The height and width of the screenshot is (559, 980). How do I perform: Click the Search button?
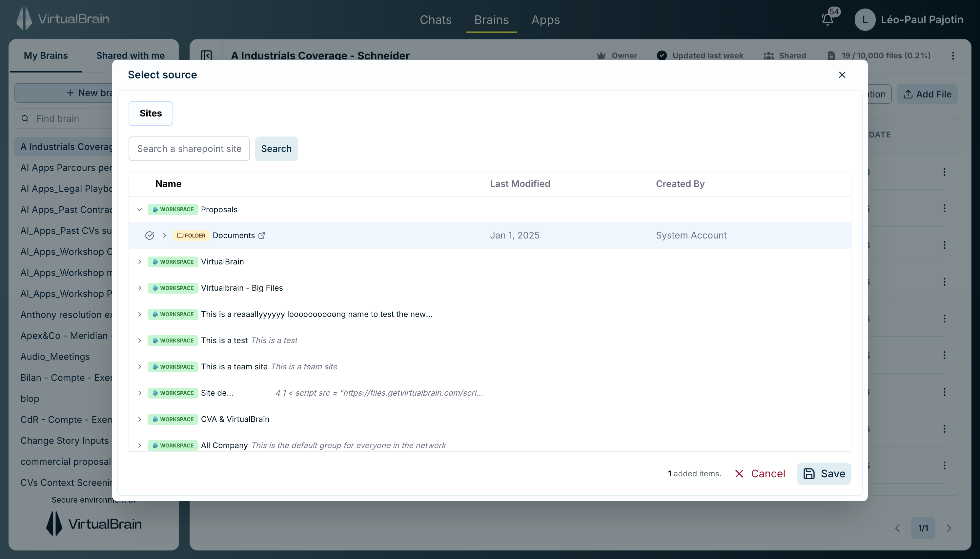(276, 149)
